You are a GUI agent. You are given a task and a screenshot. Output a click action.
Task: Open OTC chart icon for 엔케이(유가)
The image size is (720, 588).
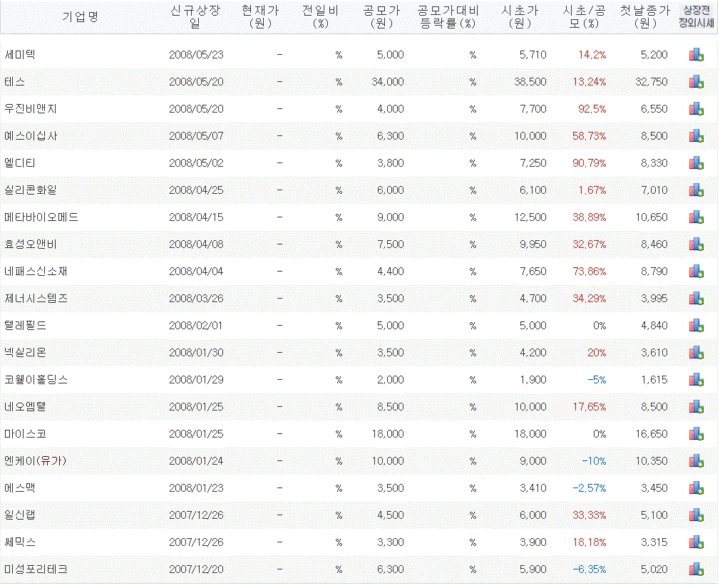point(696,460)
